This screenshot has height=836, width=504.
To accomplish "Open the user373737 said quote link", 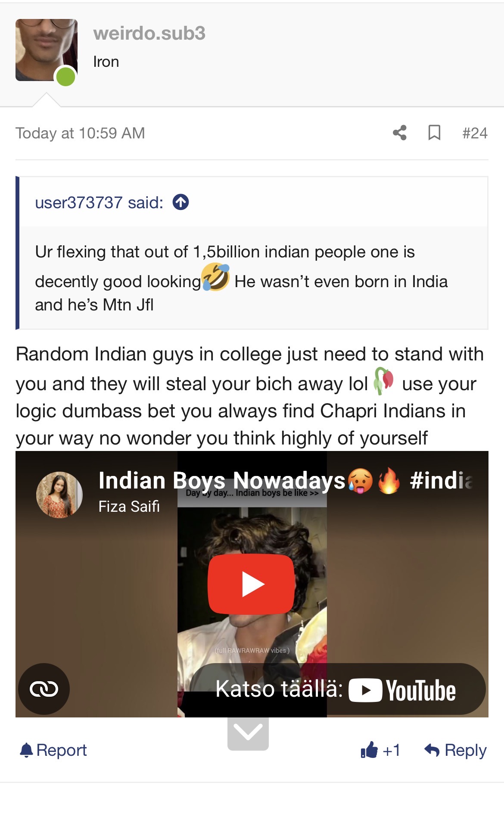I will (x=99, y=202).
